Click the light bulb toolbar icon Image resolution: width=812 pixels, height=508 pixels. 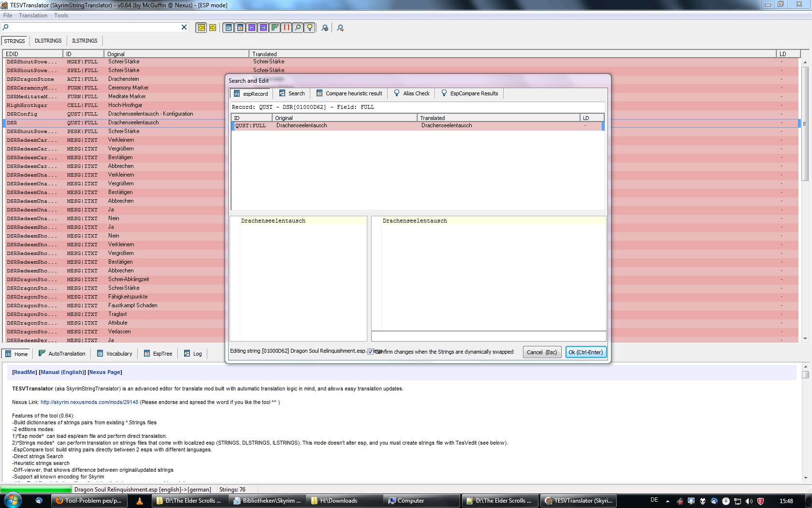click(x=310, y=28)
